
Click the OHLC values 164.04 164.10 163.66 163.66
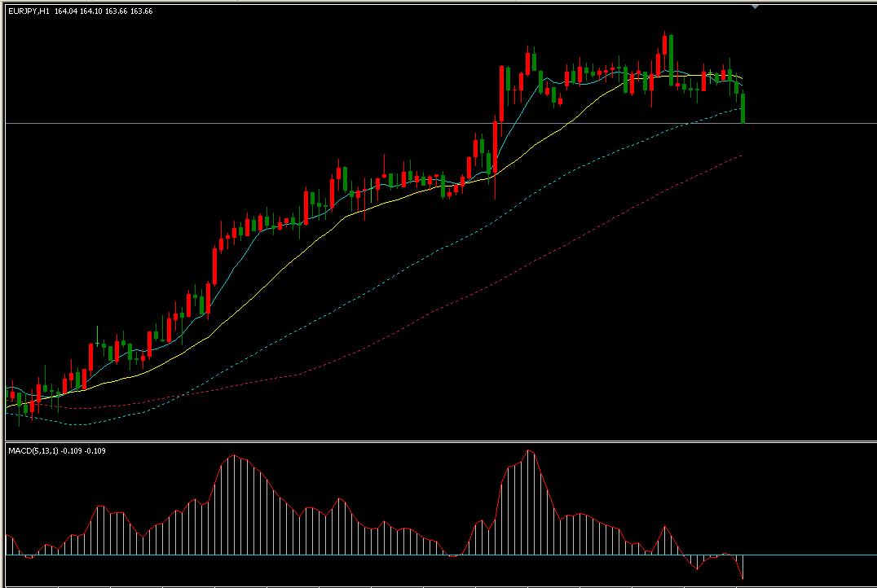point(104,11)
